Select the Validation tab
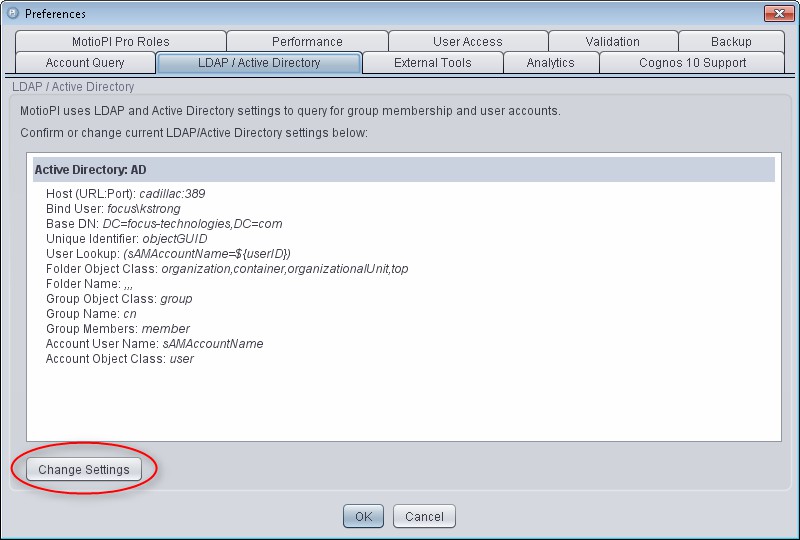Image resolution: width=800 pixels, height=540 pixels. pos(613,41)
